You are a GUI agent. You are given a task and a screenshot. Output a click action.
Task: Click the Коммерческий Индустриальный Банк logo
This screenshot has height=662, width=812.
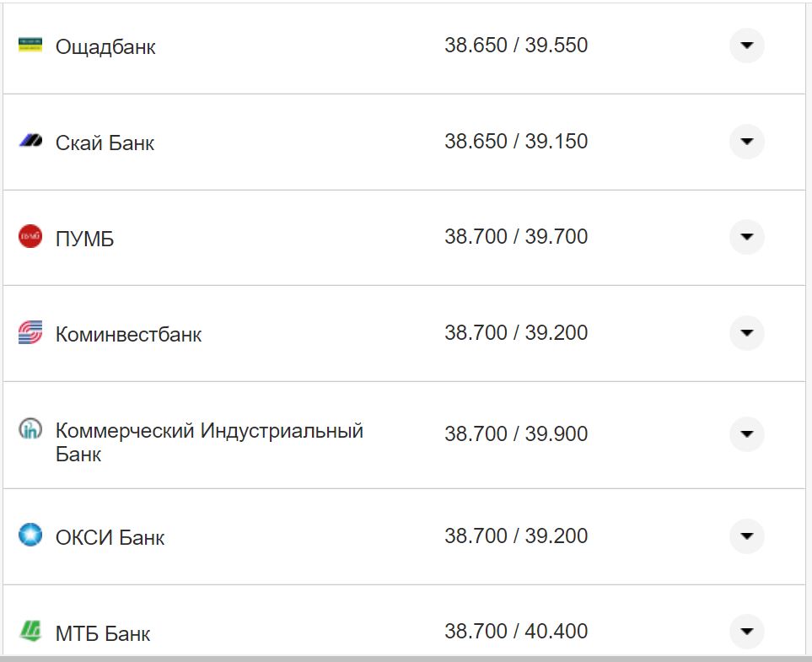[30, 429]
